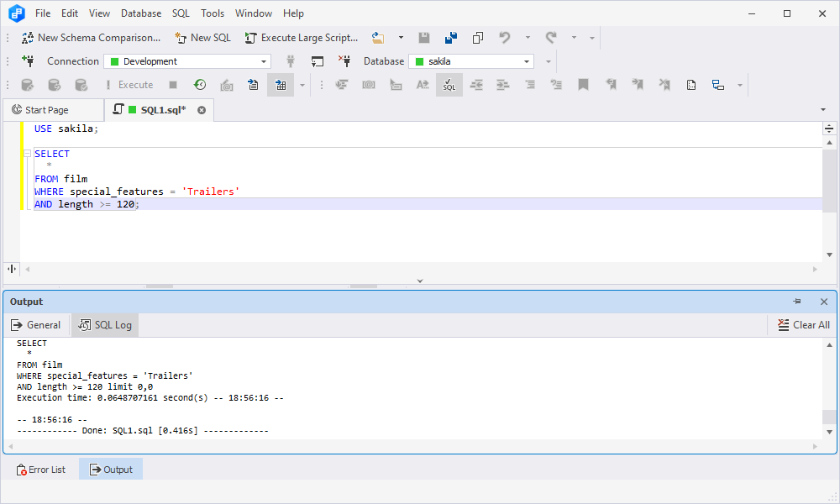This screenshot has width=840, height=504.
Task: Click the export script arrow icon
Action: pyautogui.click(x=254, y=85)
